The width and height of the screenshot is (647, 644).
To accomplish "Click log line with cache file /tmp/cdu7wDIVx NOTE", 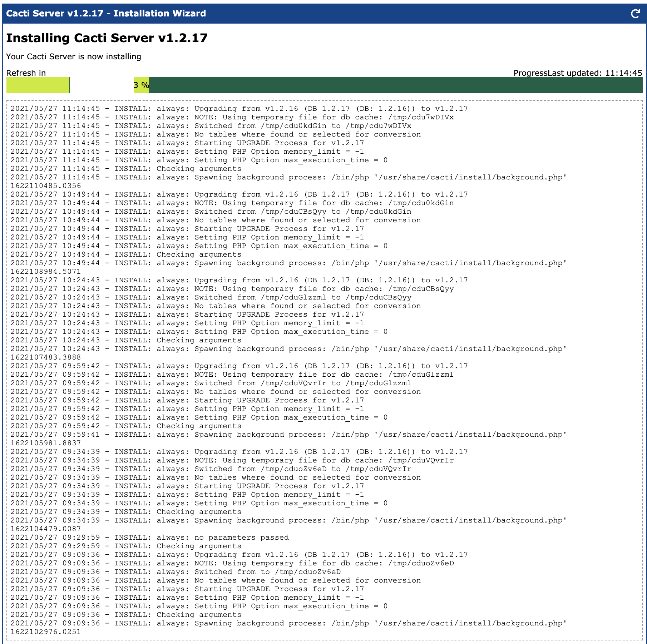I will pos(232,117).
